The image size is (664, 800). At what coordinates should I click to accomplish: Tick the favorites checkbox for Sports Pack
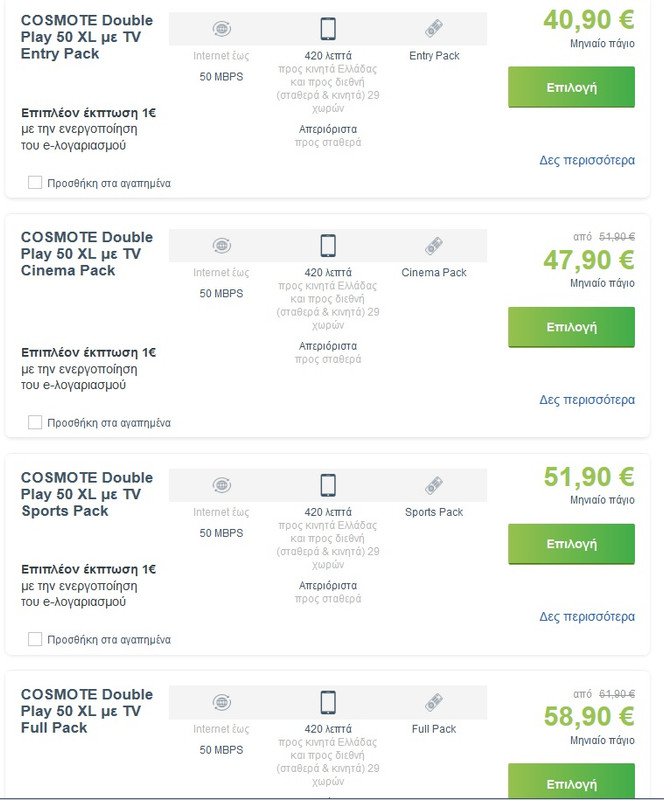[35, 639]
